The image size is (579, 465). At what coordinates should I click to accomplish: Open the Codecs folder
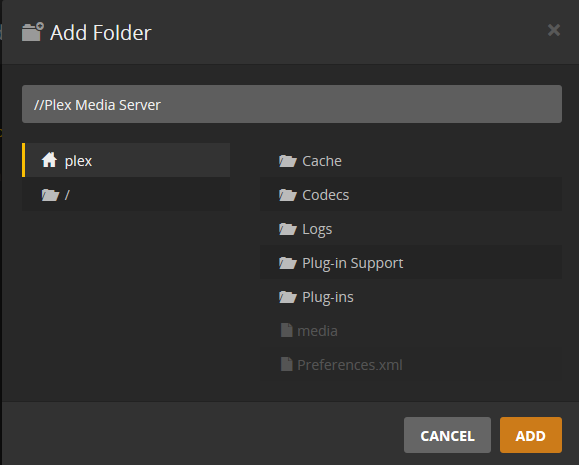[x=411, y=195]
